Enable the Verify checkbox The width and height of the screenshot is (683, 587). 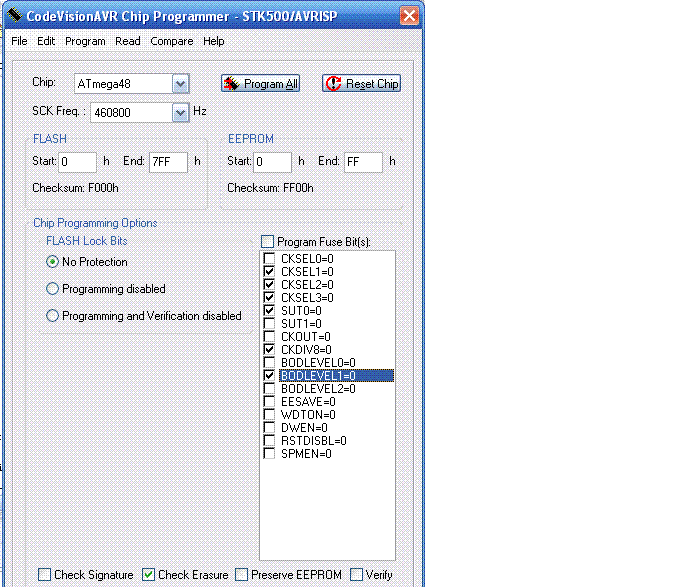[x=356, y=575]
